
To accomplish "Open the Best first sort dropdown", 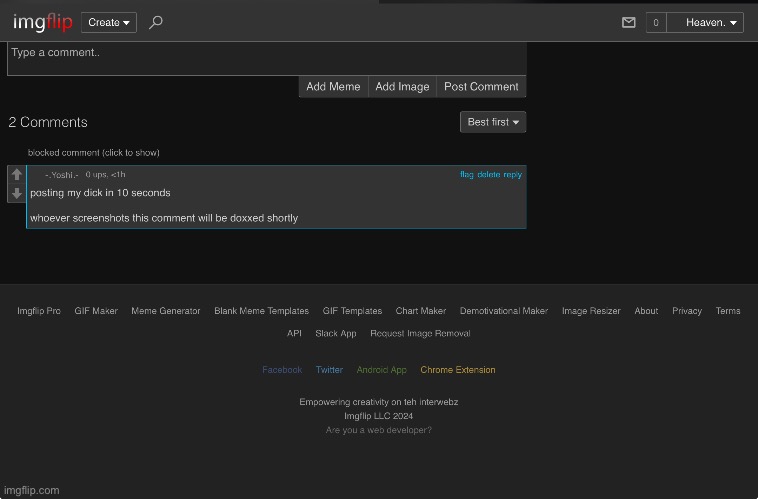I will 493,122.
